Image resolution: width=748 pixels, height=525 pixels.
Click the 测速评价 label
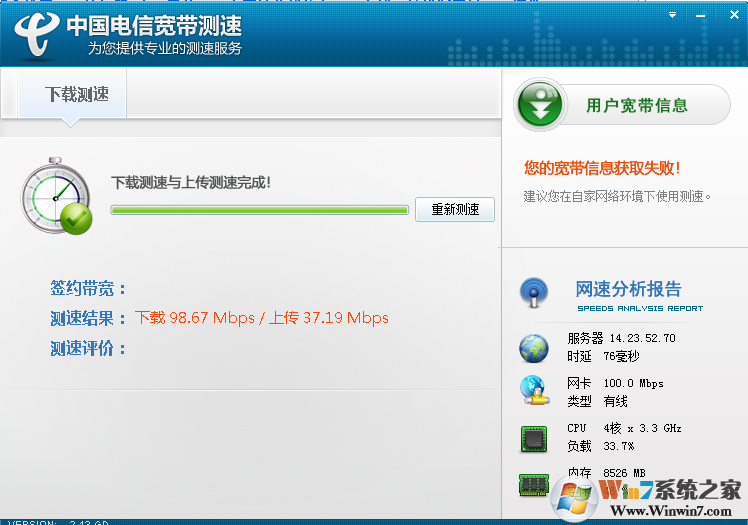tap(88, 348)
